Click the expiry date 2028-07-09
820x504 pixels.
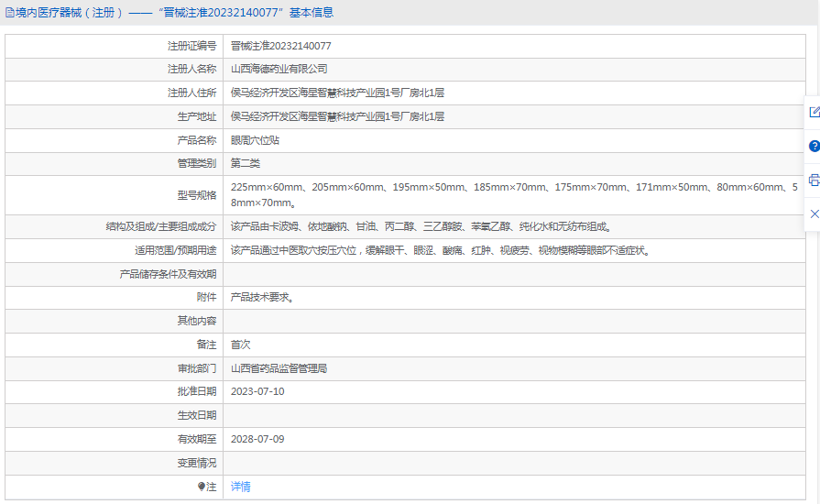[x=257, y=439]
